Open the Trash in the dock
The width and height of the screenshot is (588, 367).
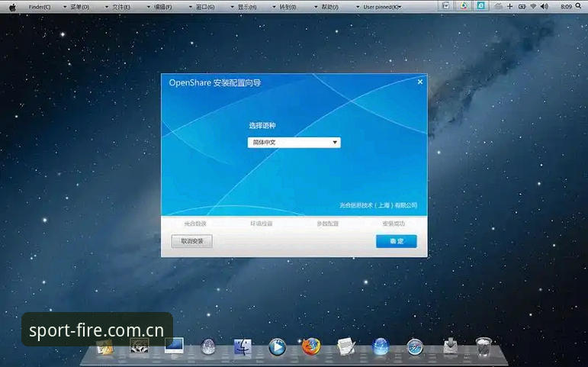pos(484,347)
